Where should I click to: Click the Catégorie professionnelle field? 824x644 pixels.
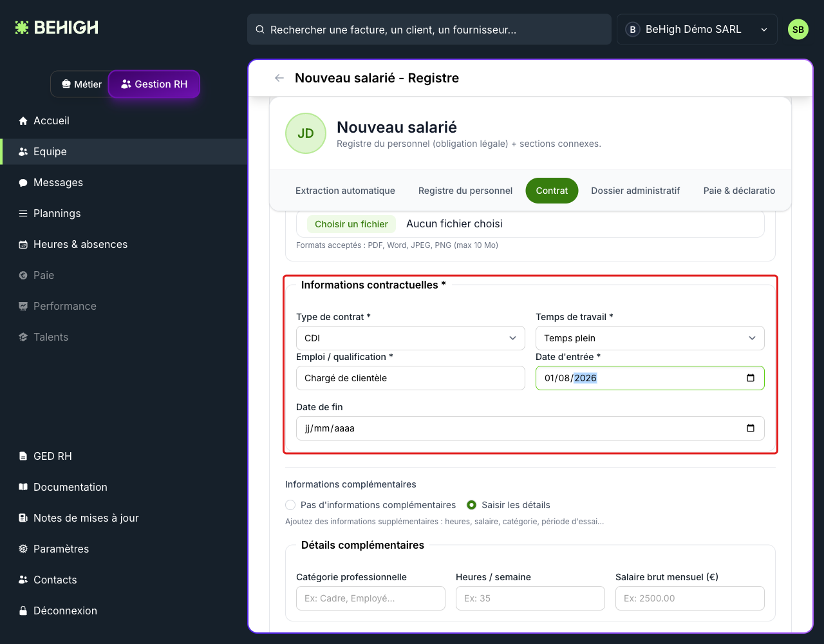371,598
